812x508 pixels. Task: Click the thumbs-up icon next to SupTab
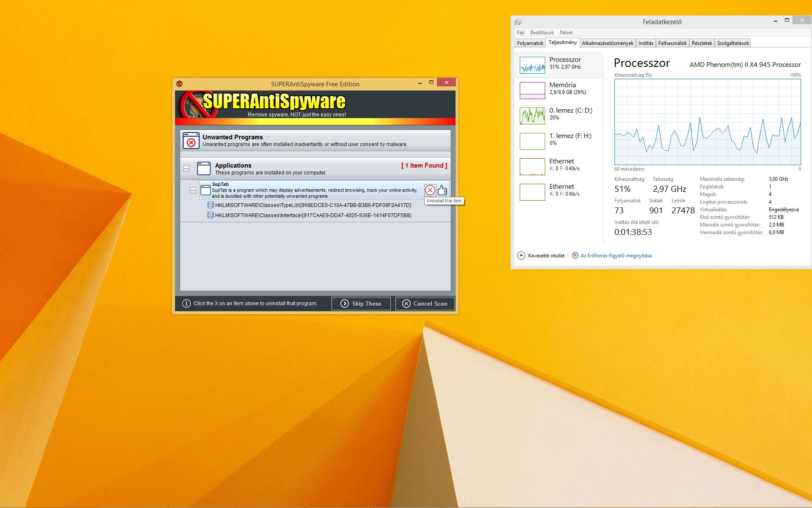click(x=442, y=190)
